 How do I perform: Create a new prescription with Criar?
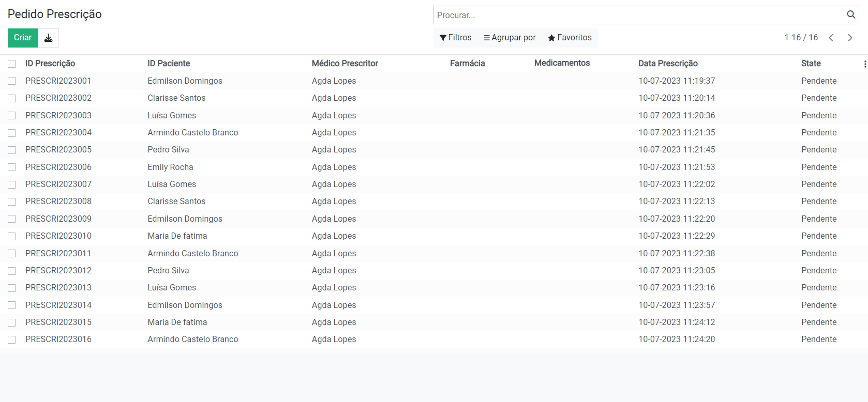tap(23, 38)
